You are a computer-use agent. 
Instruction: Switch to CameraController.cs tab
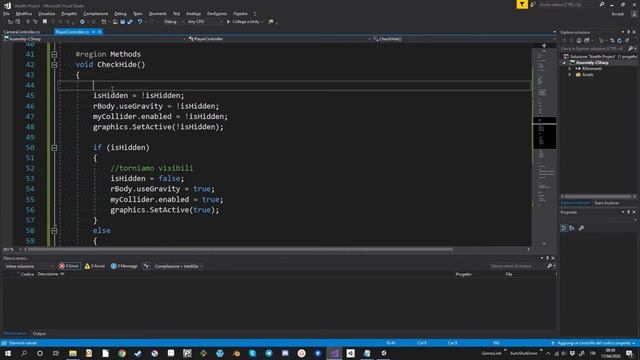point(22,32)
